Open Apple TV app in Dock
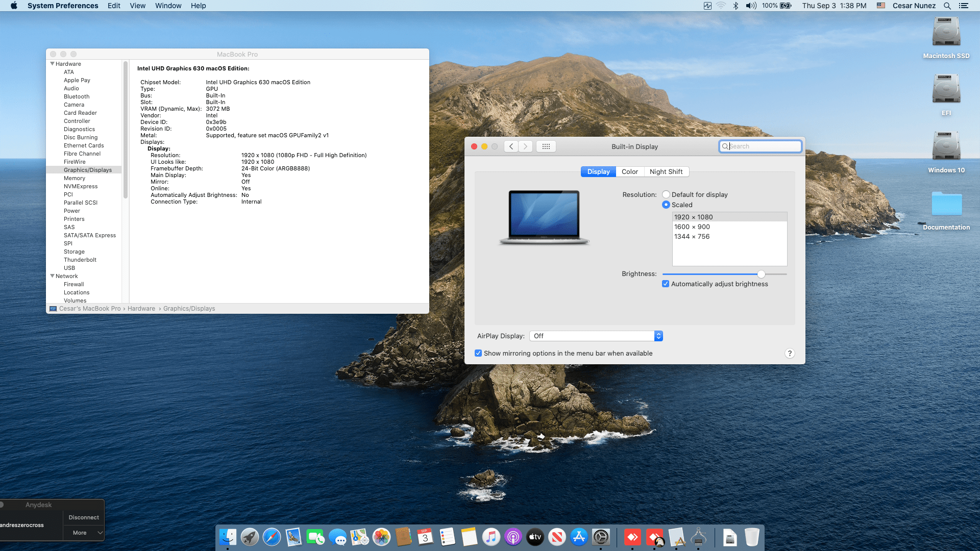The height and width of the screenshot is (551, 980). point(535,537)
